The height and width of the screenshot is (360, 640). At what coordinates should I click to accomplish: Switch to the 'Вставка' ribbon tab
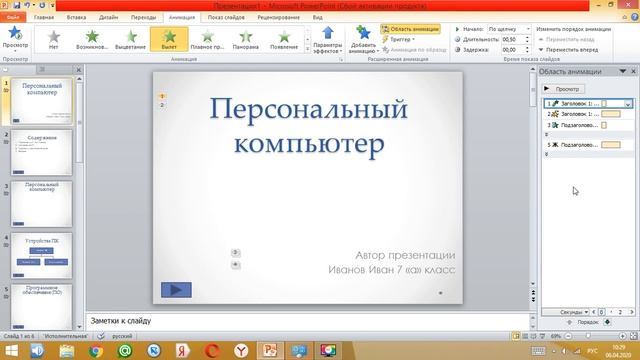[76, 17]
